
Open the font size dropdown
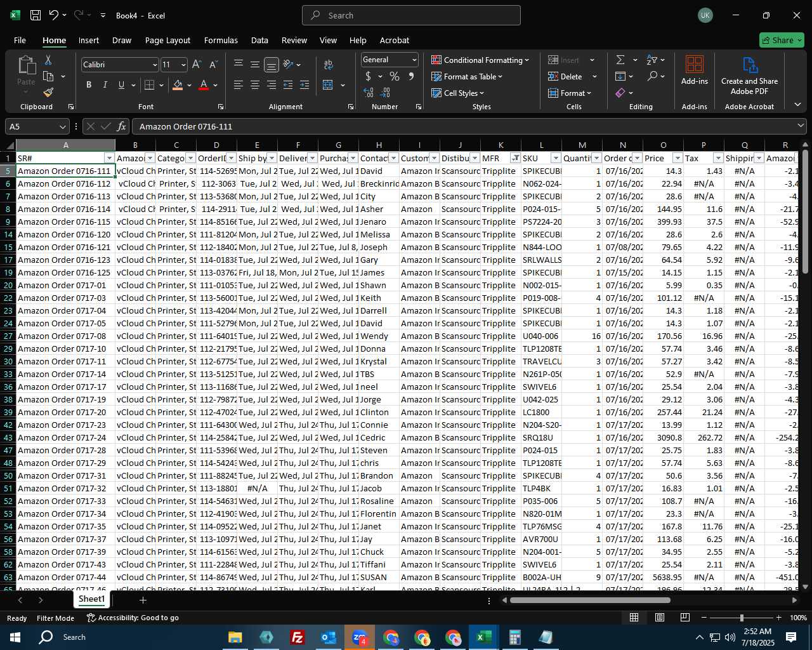point(183,65)
